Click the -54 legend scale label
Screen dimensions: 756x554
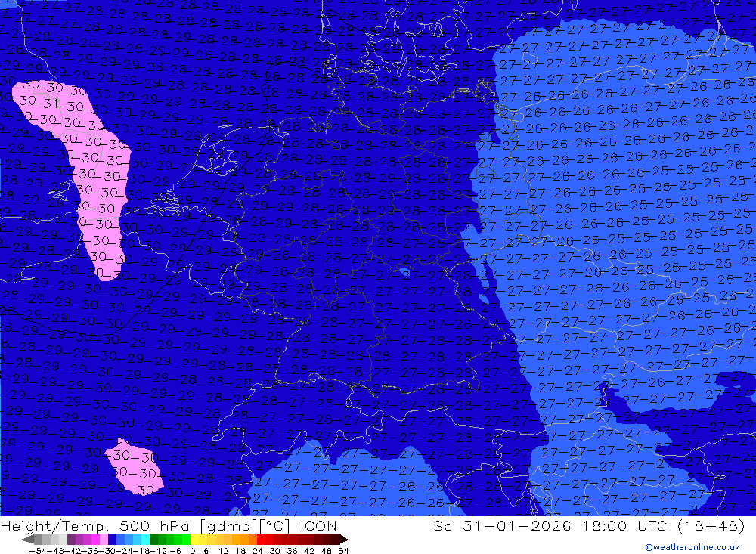coord(38,551)
